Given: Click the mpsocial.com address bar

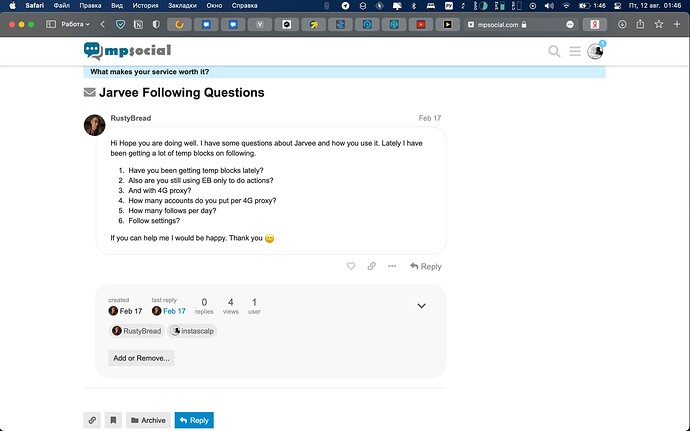Looking at the screenshot, I should 497,25.
